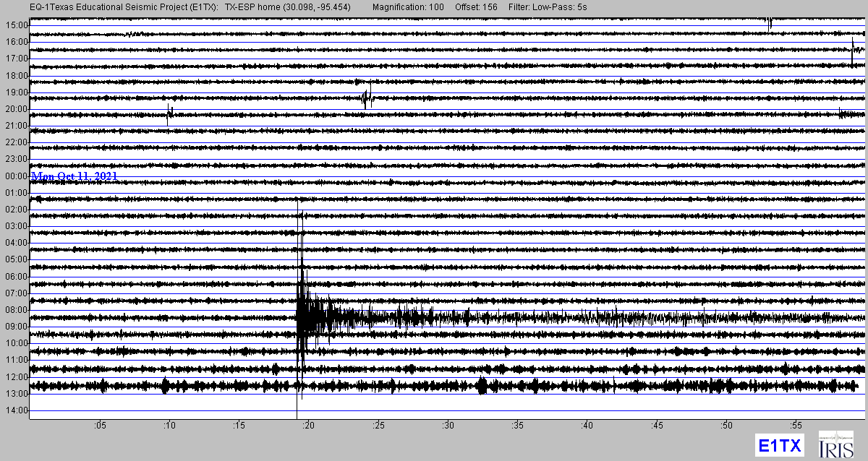Viewport: 868px width, 461px height.
Task: Select the 13:00 hour label
Action: click(16, 394)
